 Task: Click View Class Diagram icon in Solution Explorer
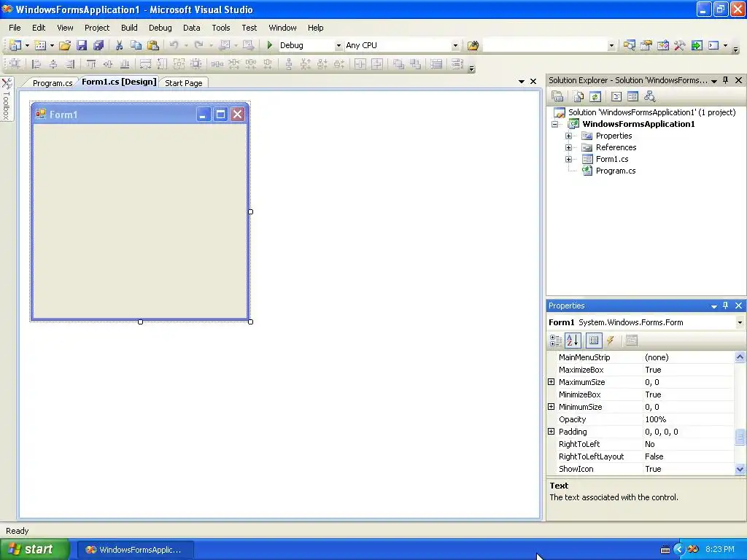(649, 97)
